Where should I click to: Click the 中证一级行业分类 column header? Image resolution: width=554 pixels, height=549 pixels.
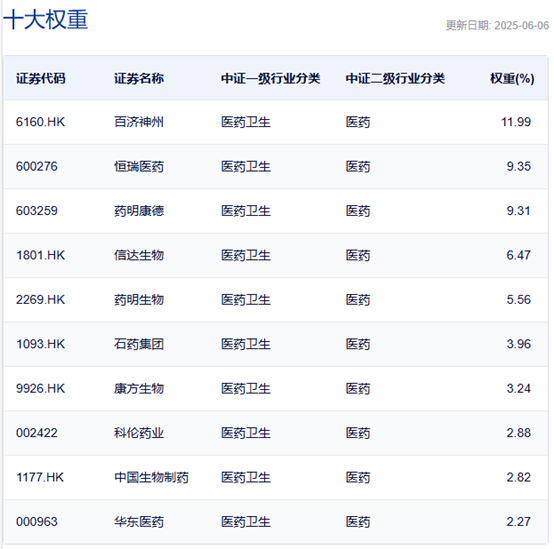pyautogui.click(x=271, y=78)
